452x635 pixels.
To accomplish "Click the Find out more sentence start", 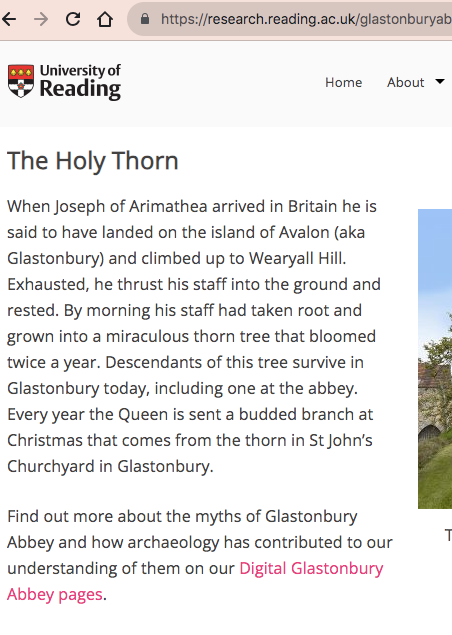I will (58, 516).
